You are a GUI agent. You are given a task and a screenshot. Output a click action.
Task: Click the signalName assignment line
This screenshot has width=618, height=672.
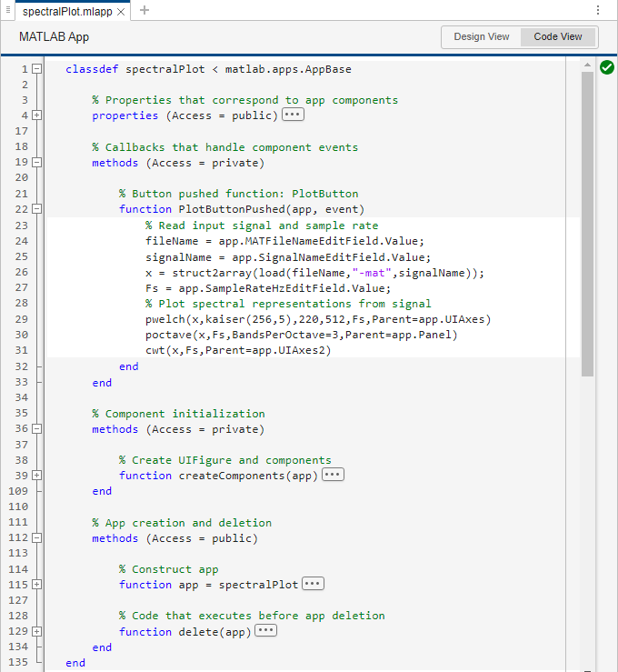(x=288, y=257)
